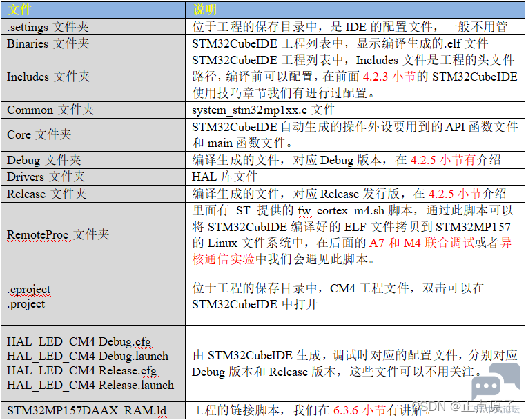The height and width of the screenshot is (420, 526).
Task: Select the 说明 column header
Action: [x=204, y=10]
